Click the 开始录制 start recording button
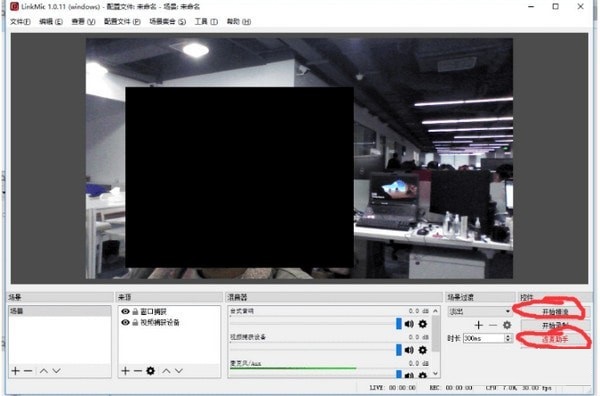The image size is (600, 396). [555, 326]
